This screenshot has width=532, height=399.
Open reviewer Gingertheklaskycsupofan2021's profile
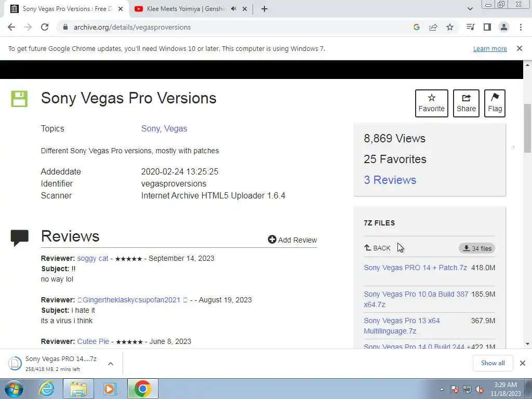coord(131,300)
